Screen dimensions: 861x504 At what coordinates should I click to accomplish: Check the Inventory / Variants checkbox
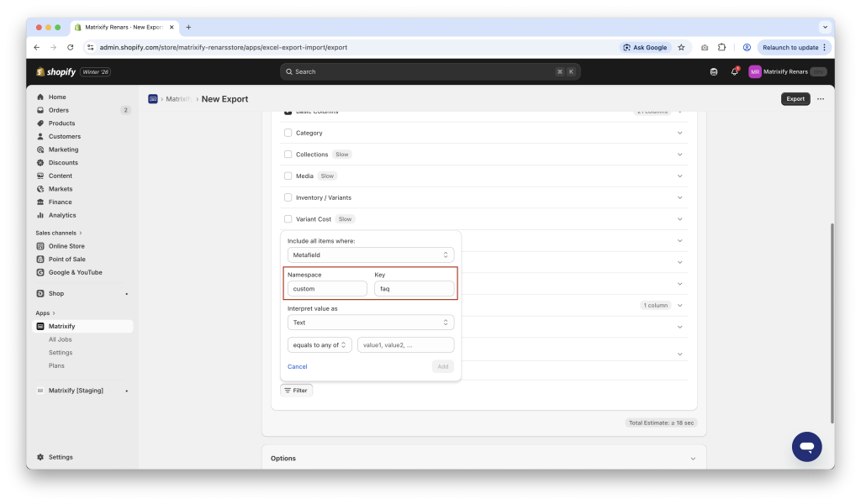(290, 197)
